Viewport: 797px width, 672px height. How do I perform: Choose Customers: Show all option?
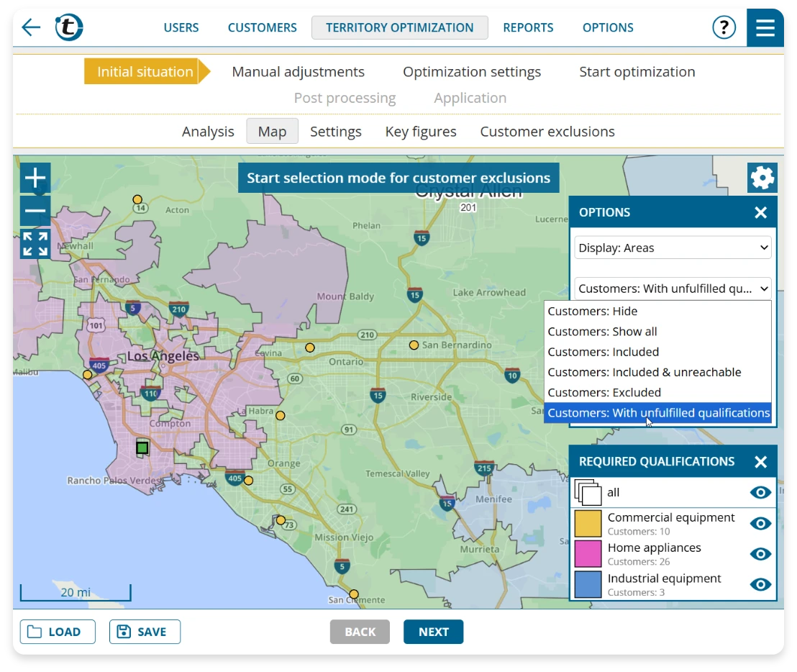point(657,332)
